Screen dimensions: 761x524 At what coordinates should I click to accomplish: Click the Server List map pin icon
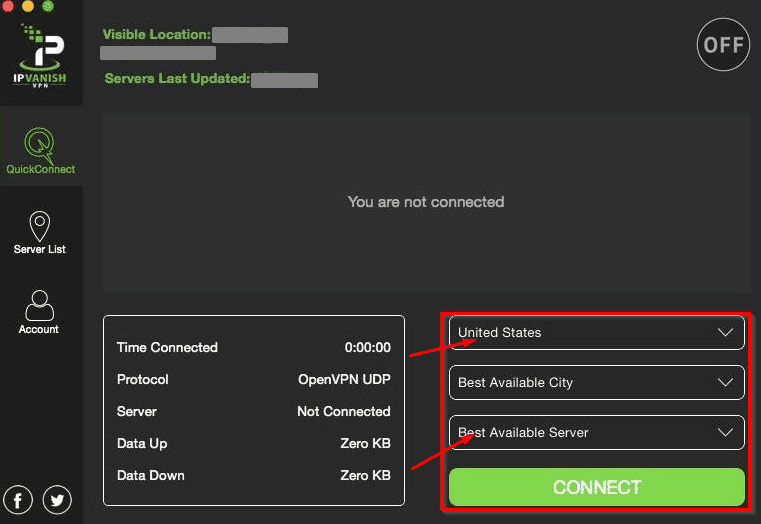pyautogui.click(x=40, y=225)
